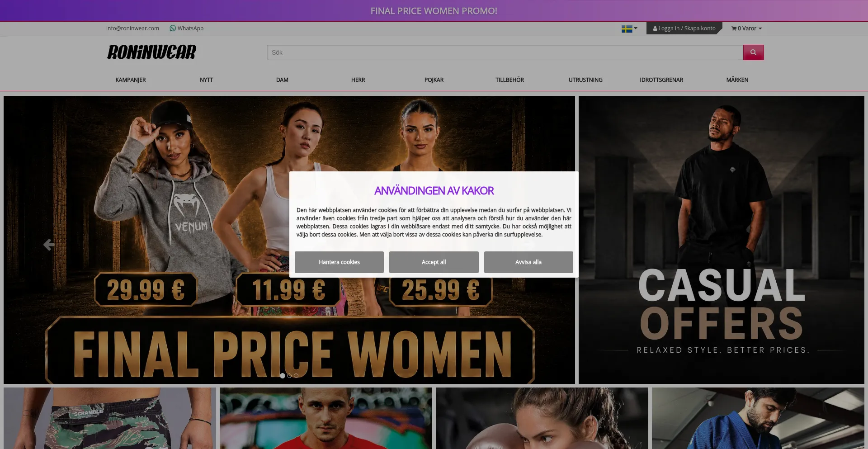Open the woman with boxing gloves tile
868x449 pixels.
[542, 418]
